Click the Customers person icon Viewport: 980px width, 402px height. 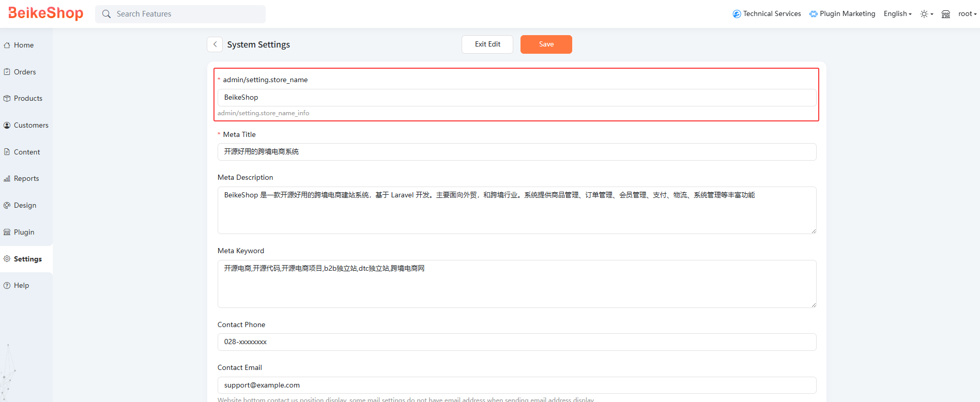[x=7, y=125]
